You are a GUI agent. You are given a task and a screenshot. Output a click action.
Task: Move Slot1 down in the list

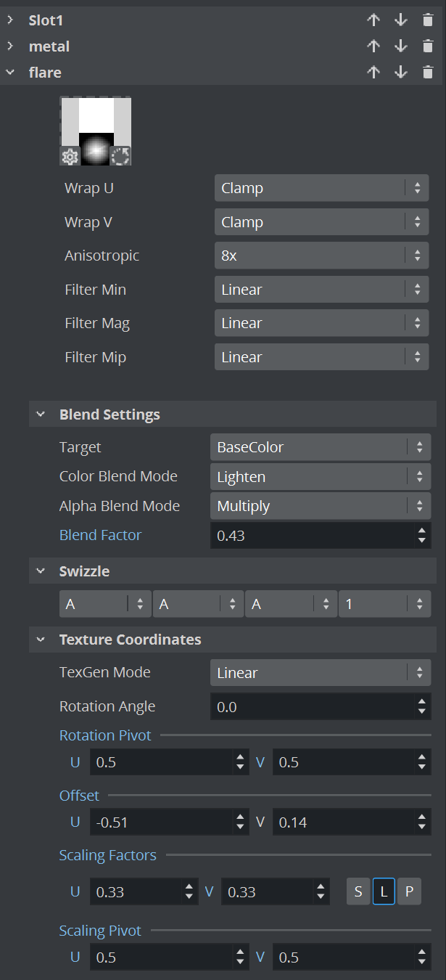pyautogui.click(x=401, y=20)
